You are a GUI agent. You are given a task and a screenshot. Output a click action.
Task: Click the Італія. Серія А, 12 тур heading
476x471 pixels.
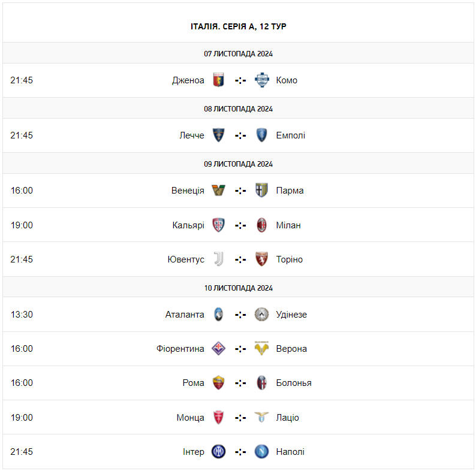[239, 27]
